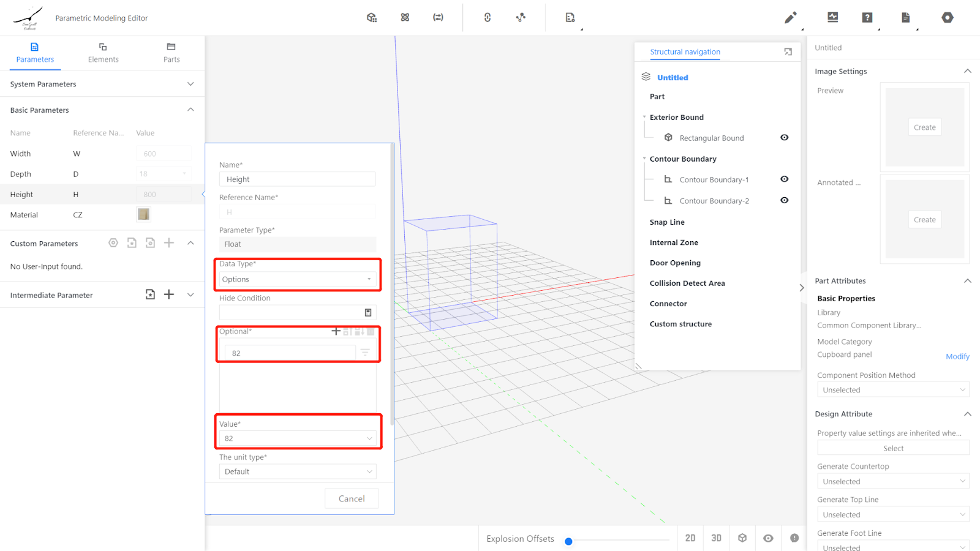Hide Contour Boundary-1 with eye icon
Screen dimensions: 980x551
(784, 179)
